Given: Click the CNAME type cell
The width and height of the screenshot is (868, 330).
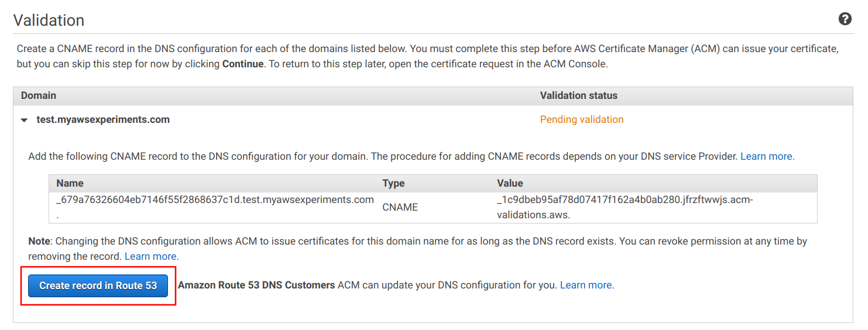Looking at the screenshot, I should click(400, 207).
